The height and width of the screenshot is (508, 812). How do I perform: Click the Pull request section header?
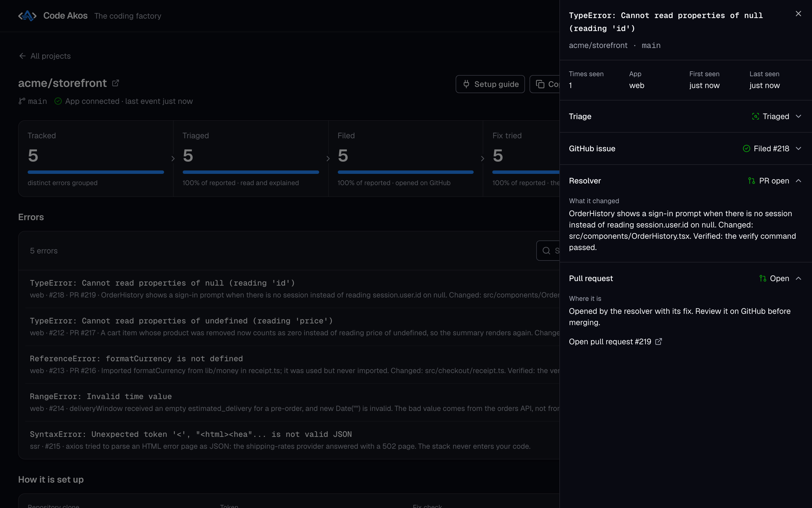point(685,279)
